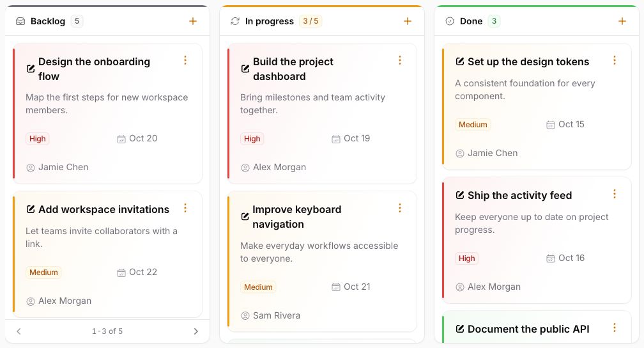644x348 pixels.
Task: Click assignee Sam Rivera
Action: [x=277, y=315]
